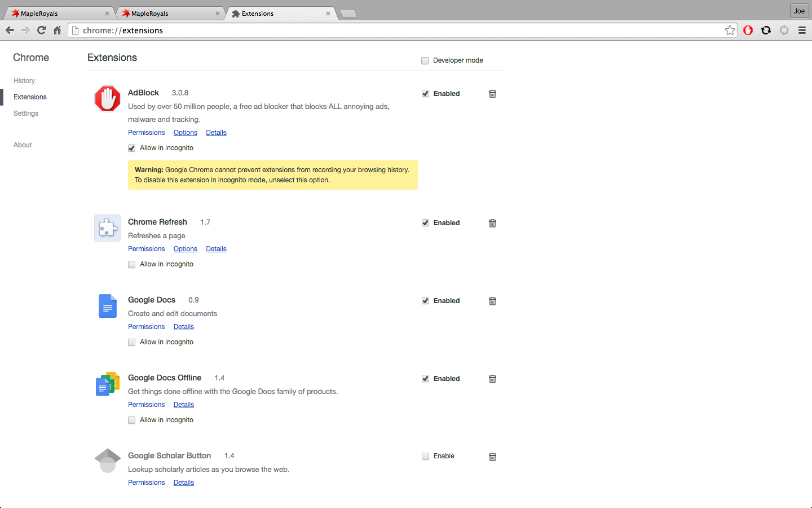
Task: Remove Chrome Refresh with its trash icon
Action: click(x=492, y=223)
